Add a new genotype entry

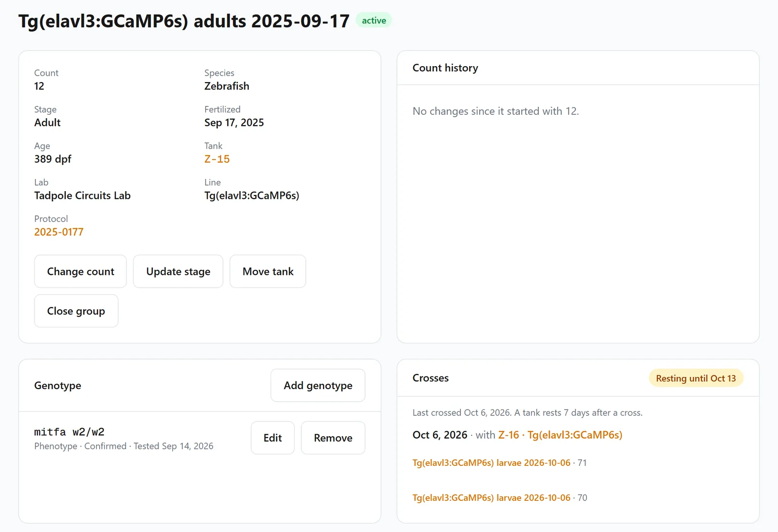(x=318, y=386)
